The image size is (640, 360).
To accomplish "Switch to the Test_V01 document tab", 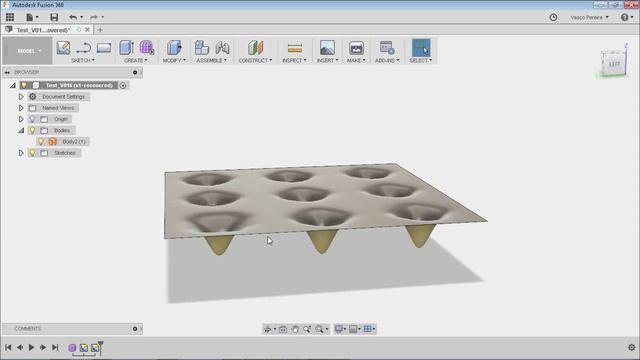I will 43,30.
